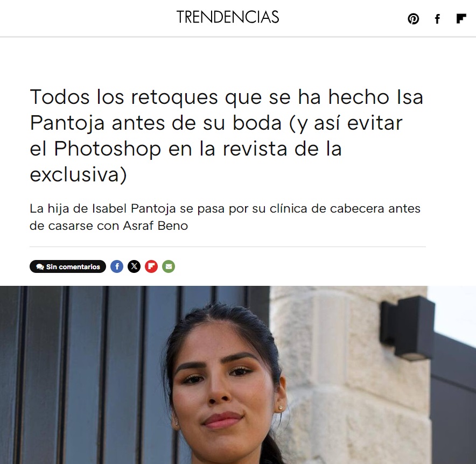Send the article by email icon
Viewport: 476px width, 464px height.
coord(169,266)
